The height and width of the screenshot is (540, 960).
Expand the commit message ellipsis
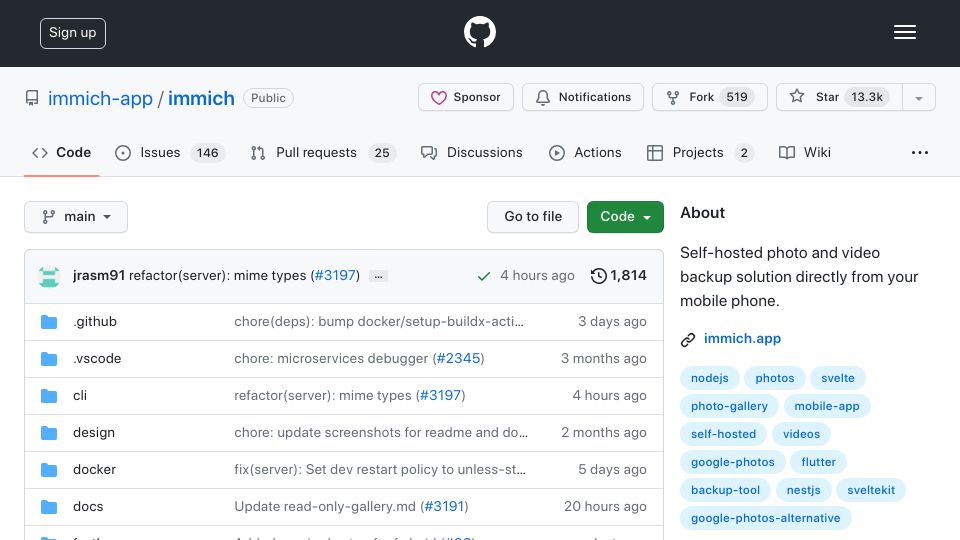[x=378, y=276]
